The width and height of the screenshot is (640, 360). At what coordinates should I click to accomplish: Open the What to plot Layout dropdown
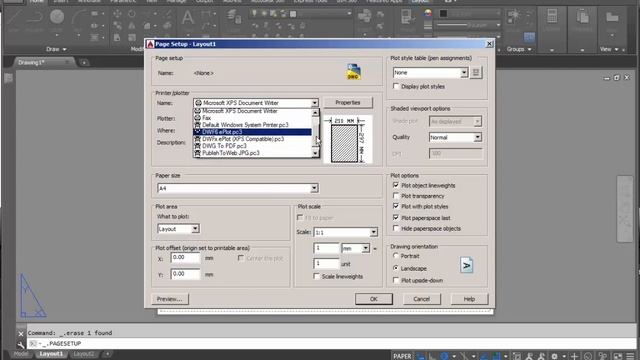[195, 229]
